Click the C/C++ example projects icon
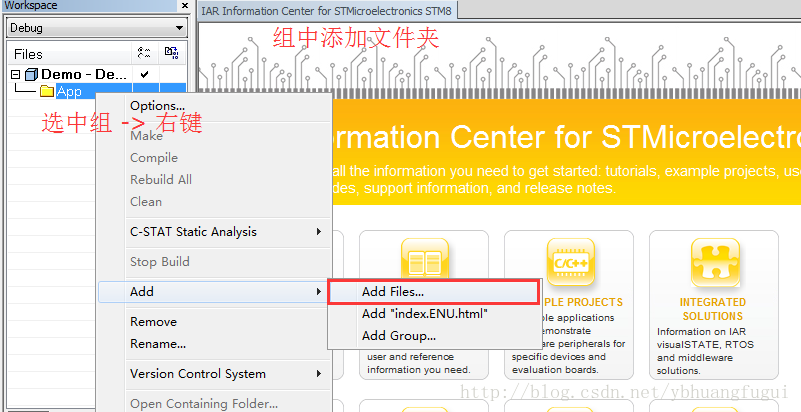Image resolution: width=801 pixels, height=412 pixels. pyautogui.click(x=571, y=262)
